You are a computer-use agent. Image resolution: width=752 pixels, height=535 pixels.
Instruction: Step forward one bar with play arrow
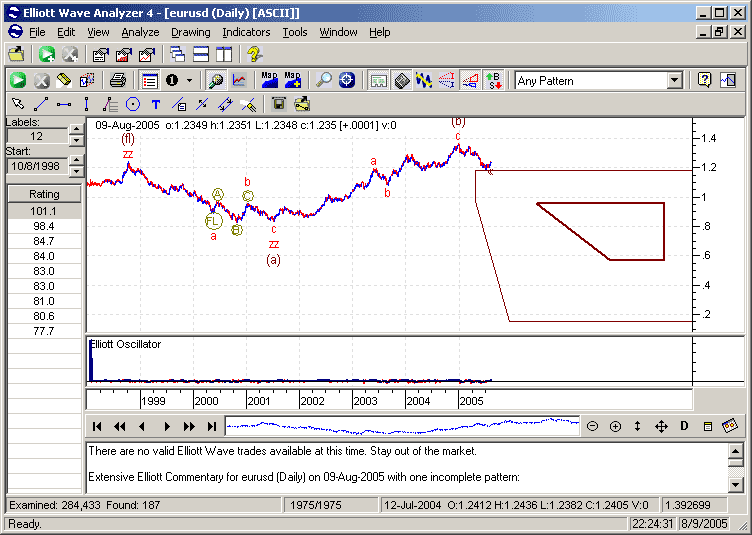point(166,426)
